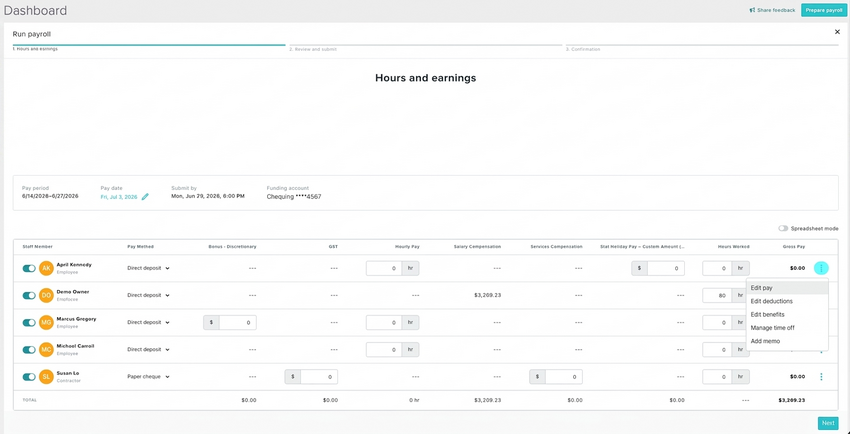Screen dimensions: 850x434
Task: Click the SL avatar for Susan Lo
Action: [x=46, y=377]
